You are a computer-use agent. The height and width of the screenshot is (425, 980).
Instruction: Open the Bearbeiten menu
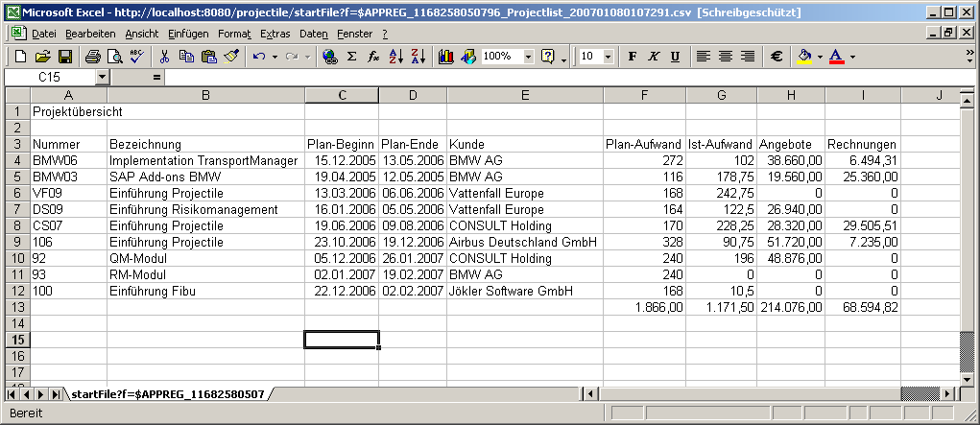tap(90, 34)
